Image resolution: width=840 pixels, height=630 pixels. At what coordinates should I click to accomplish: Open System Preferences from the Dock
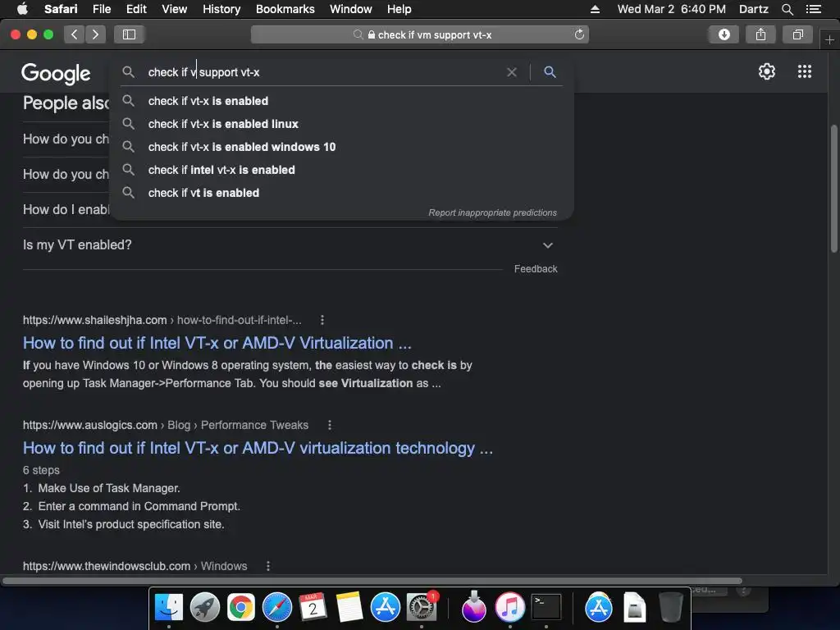(422, 608)
